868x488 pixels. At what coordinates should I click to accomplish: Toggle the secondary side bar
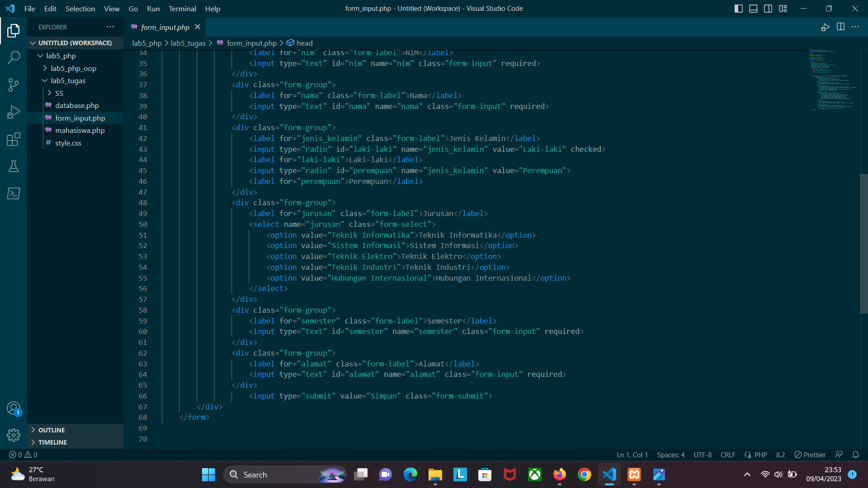coord(768,8)
